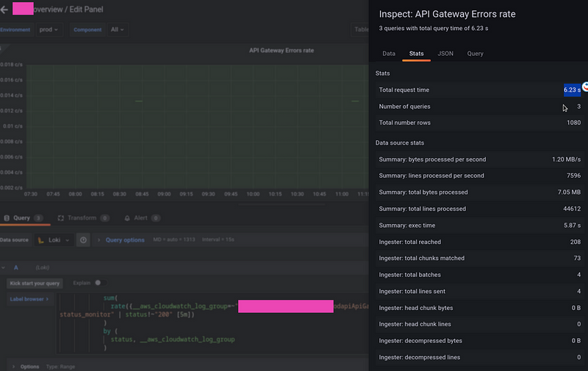Click the Interval = 15s text
The height and width of the screenshot is (371, 588).
(218, 239)
